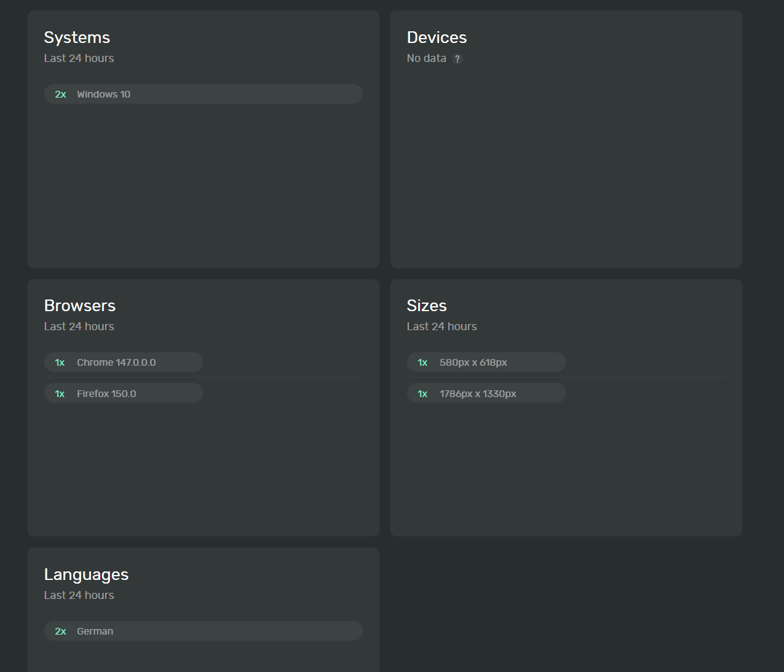This screenshot has height=672, width=784.
Task: Click the help question mark beside No data
Action: pyautogui.click(x=457, y=59)
